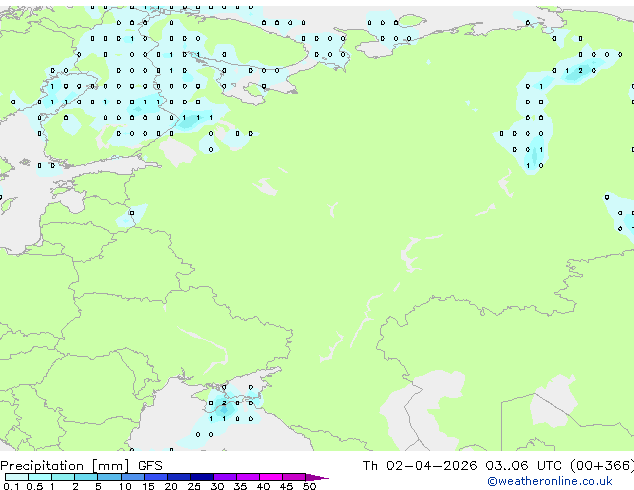Select the 10 mm legend color swatch
The height and width of the screenshot is (490, 634).
pos(133,477)
